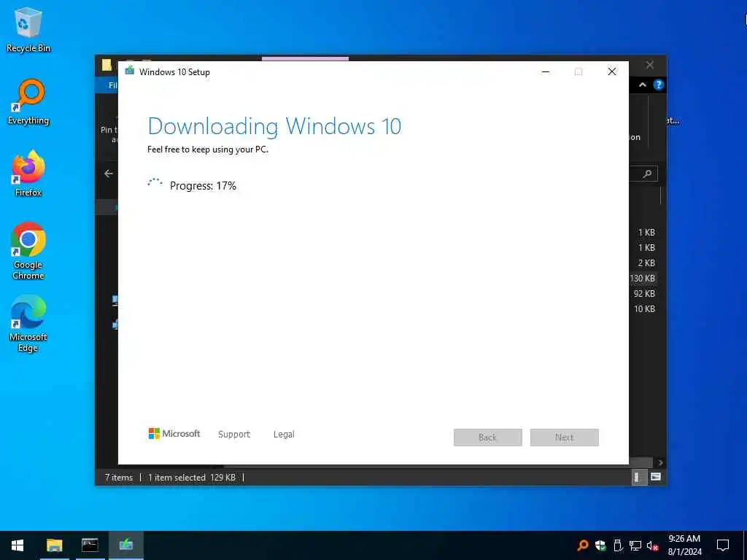Open Windows Security tray icon

[600, 545]
